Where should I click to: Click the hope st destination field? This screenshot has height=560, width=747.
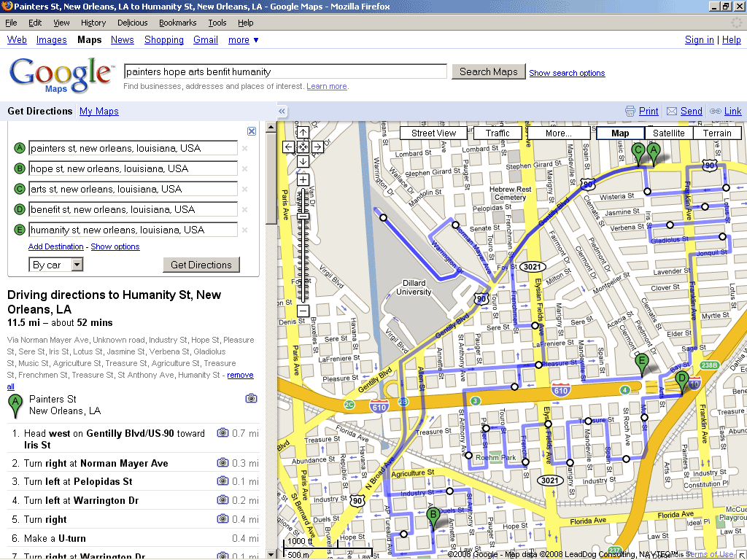[133, 168]
